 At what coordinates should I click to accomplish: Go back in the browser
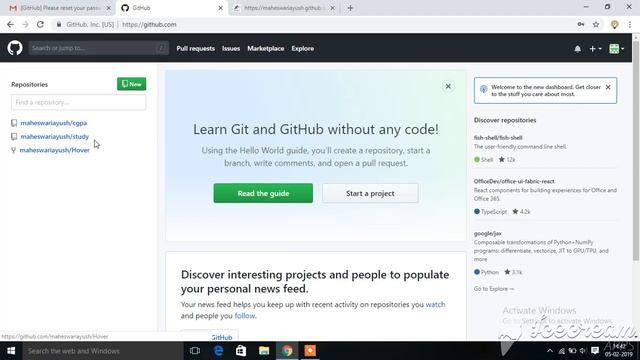point(10,24)
